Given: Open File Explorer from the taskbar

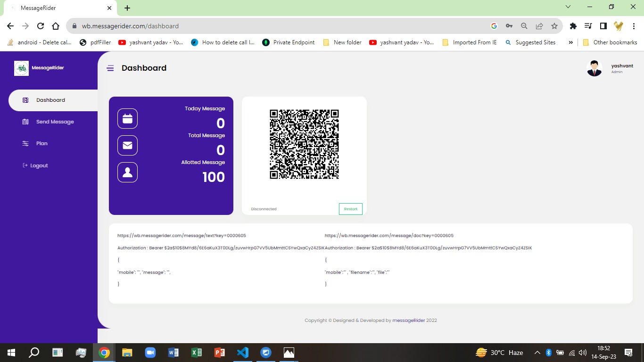Looking at the screenshot, I should [x=127, y=353].
